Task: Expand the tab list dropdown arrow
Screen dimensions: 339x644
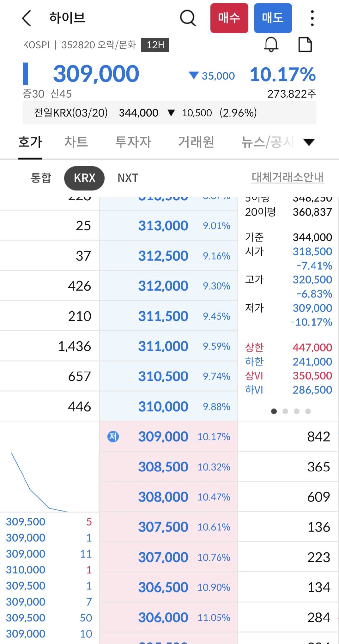Action: click(309, 142)
